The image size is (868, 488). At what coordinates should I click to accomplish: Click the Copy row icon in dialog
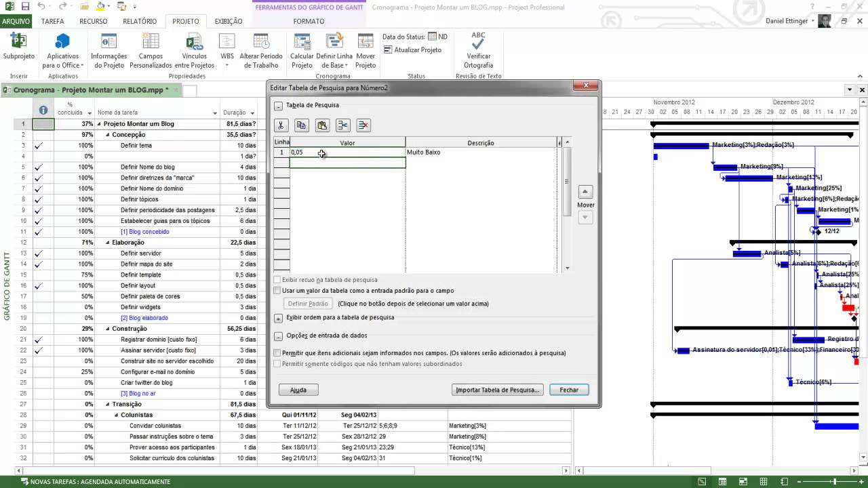302,125
